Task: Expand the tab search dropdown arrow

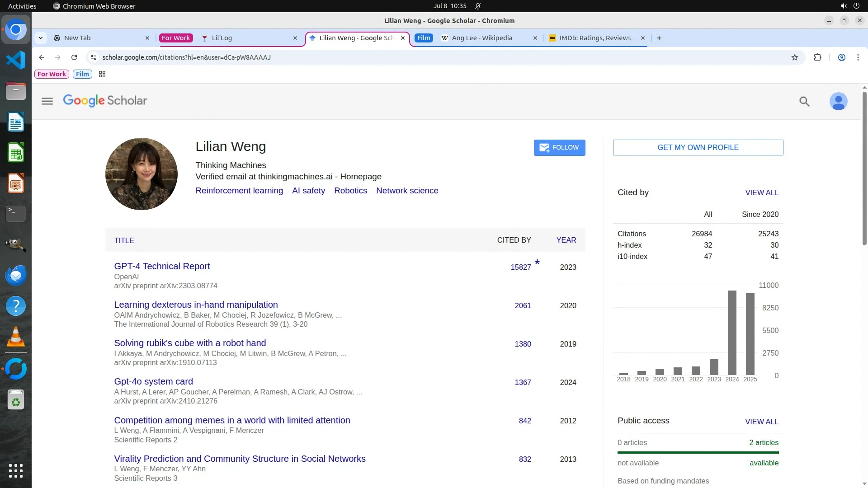Action: pos(41,38)
